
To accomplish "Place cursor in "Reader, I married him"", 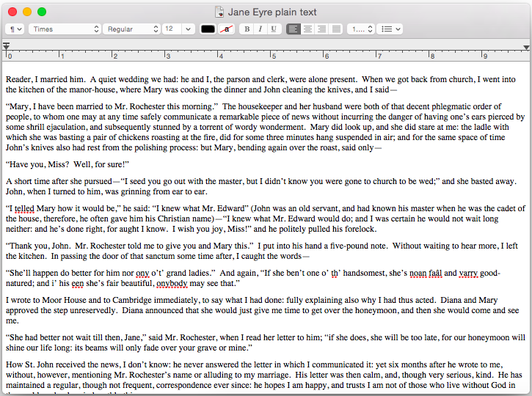I will (45, 79).
